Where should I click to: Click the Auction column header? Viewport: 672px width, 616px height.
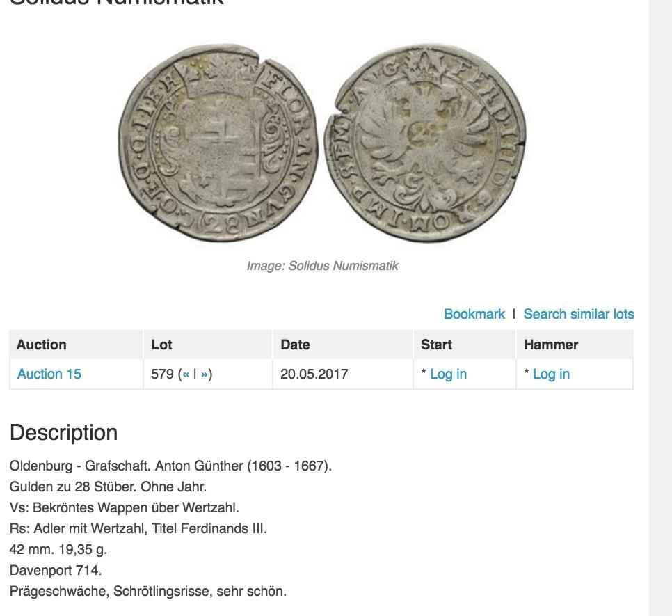coord(41,345)
